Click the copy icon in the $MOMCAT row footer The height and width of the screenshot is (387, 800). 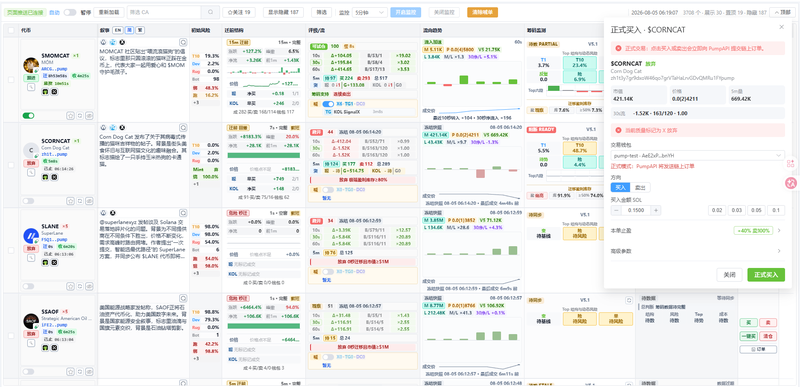(x=89, y=116)
